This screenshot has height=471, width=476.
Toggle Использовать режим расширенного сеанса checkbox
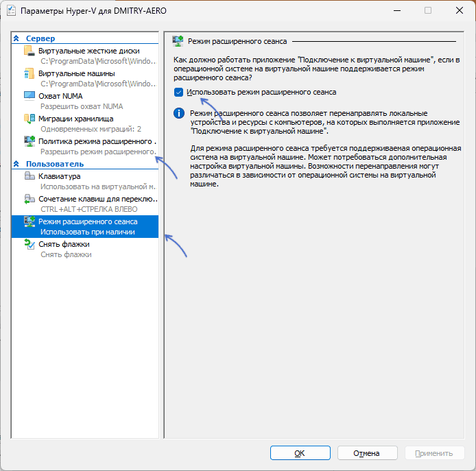click(x=178, y=92)
